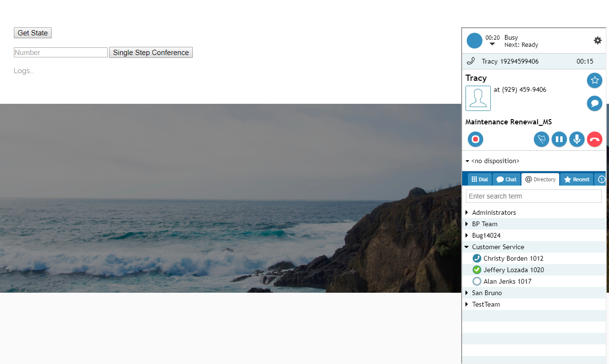Image resolution: width=609 pixels, height=364 pixels.
Task: Collapse the Customer Service group
Action: click(534, 247)
